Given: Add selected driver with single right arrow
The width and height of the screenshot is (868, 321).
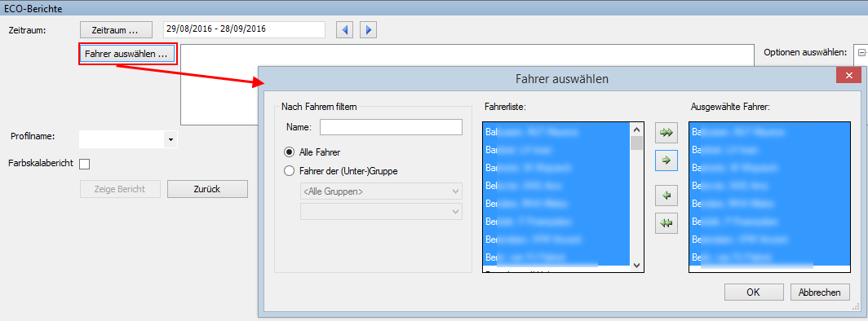Looking at the screenshot, I should pyautogui.click(x=666, y=160).
